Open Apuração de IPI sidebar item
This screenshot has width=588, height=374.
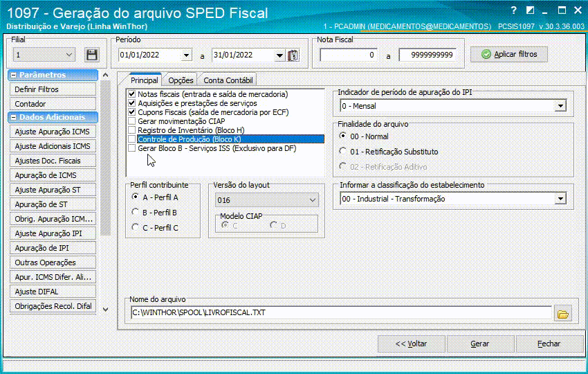point(53,248)
